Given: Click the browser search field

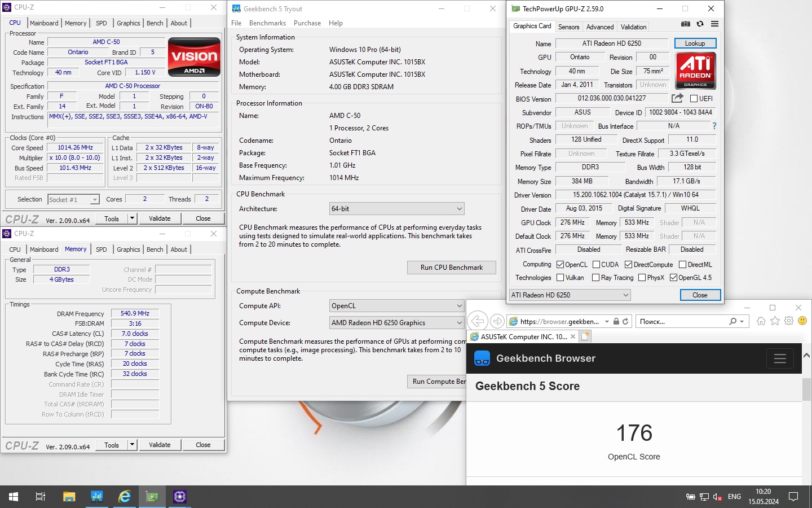Looking at the screenshot, I should (682, 322).
